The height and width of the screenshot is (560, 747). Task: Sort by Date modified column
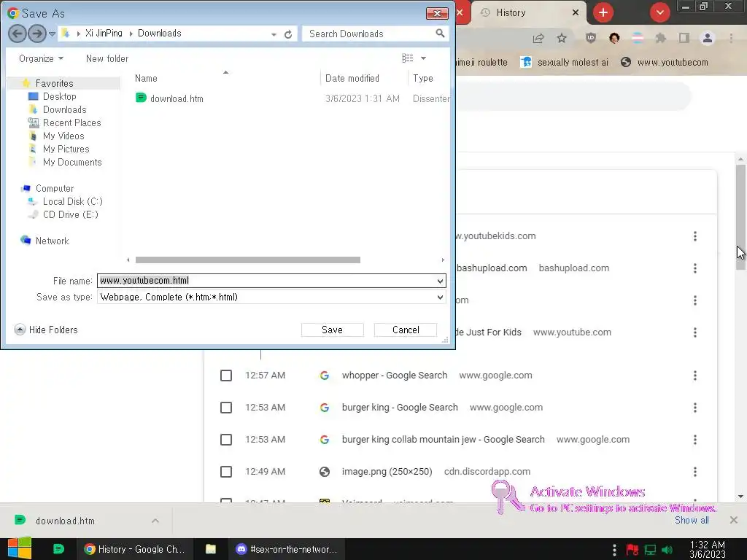point(352,78)
